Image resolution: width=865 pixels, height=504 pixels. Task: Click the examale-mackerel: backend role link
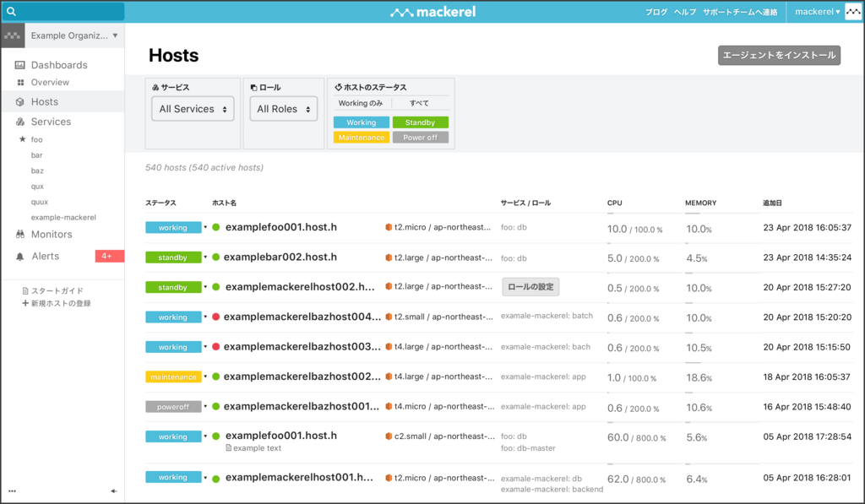[x=552, y=489]
